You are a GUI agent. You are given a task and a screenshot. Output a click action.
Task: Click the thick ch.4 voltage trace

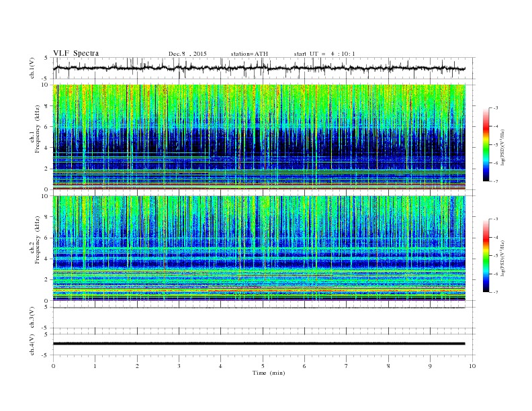tap(259, 344)
